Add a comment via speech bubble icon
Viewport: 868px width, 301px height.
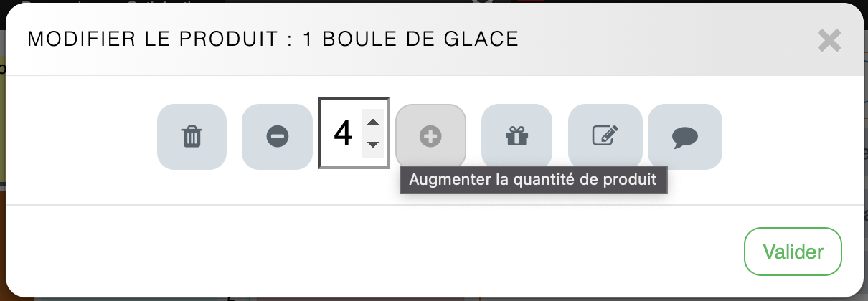(x=684, y=137)
